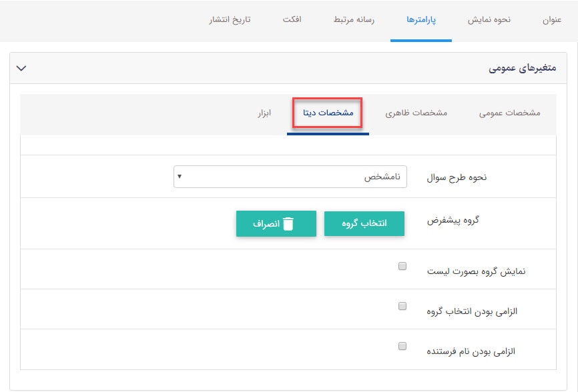Viewport: 578px width, 392px height.
Task: Collapse the متغیرهای عمومی section chevron
Action: click(21, 67)
